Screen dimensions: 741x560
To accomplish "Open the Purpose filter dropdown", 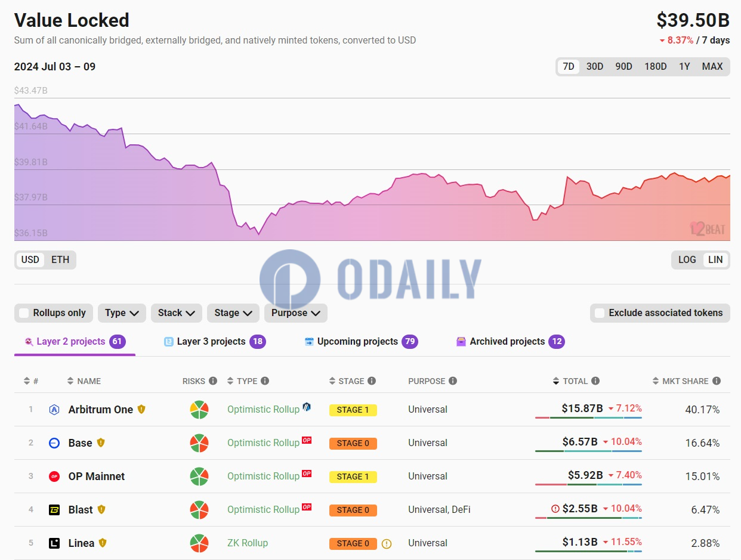I will (295, 313).
